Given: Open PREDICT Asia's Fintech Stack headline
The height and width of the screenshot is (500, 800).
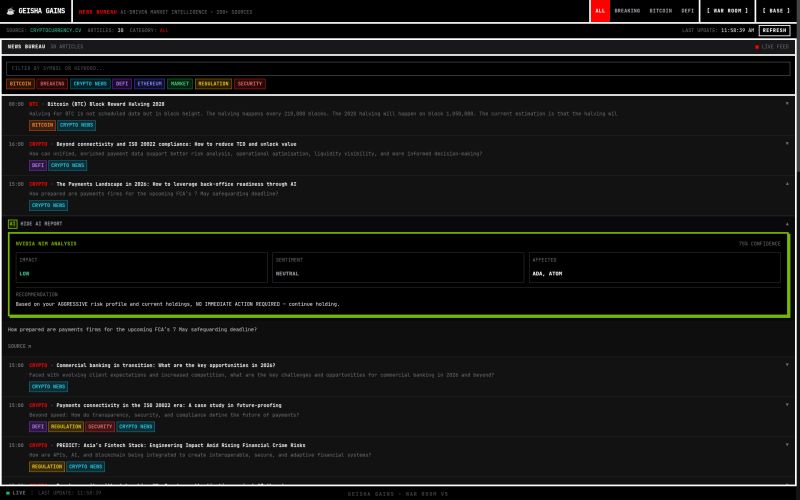Looking at the screenshot, I should pyautogui.click(x=181, y=445).
